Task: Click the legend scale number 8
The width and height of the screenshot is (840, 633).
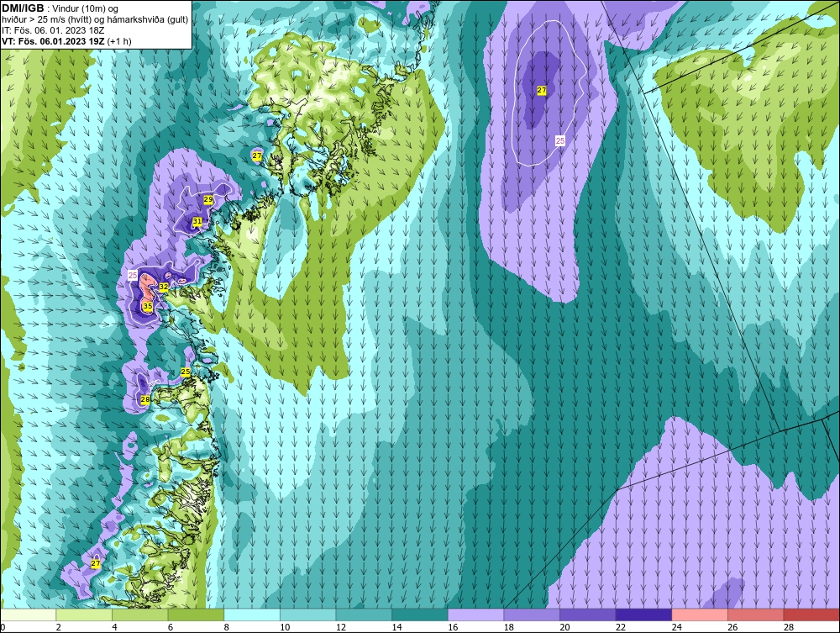Action: click(x=226, y=627)
